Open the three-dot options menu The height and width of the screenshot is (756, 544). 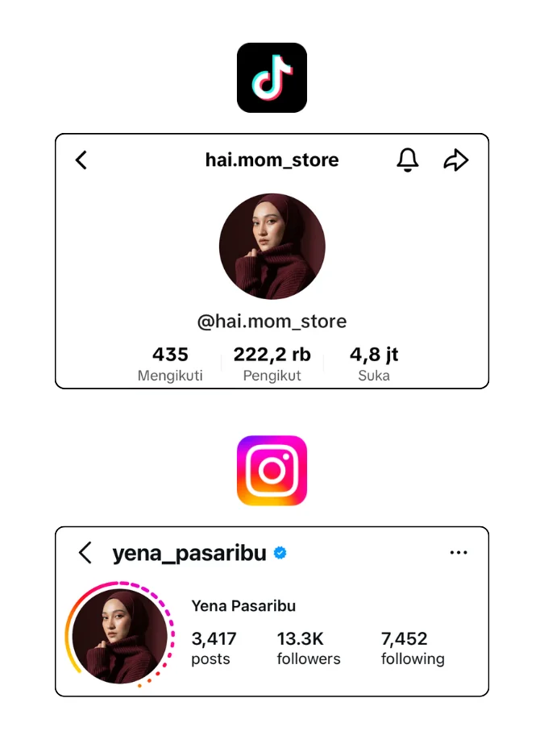coord(458,553)
